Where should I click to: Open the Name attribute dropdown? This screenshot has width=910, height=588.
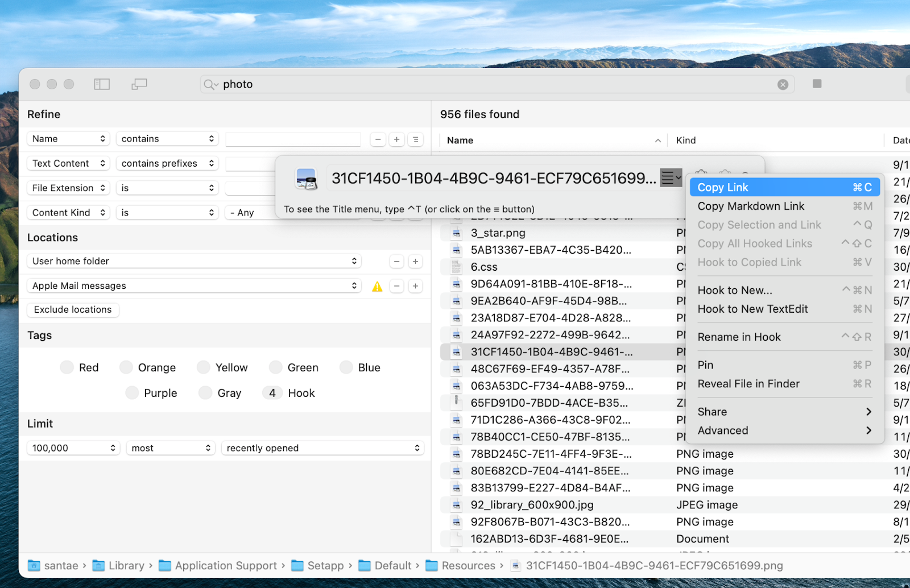click(68, 139)
